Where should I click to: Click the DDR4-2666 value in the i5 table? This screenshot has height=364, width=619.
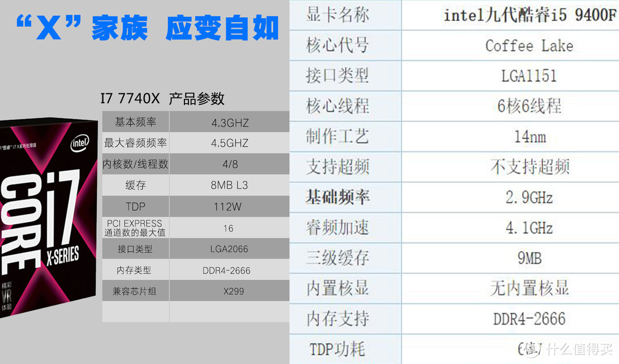point(530,319)
